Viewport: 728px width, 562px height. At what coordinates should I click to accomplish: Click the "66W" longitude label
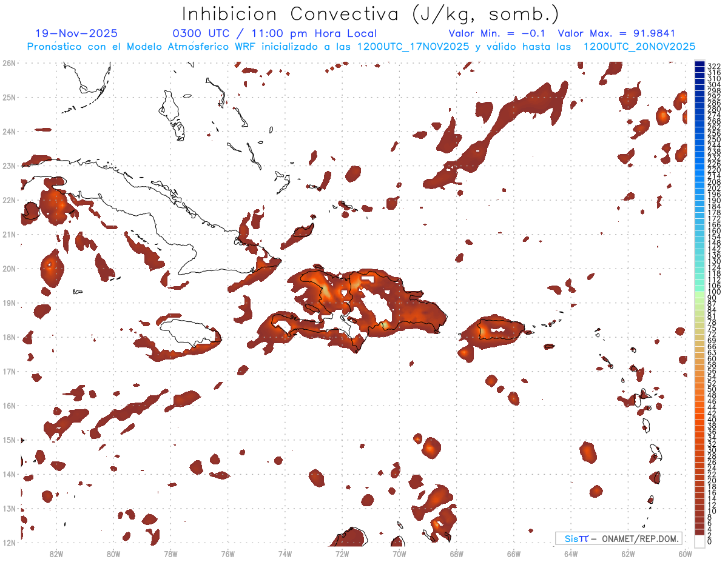(514, 553)
